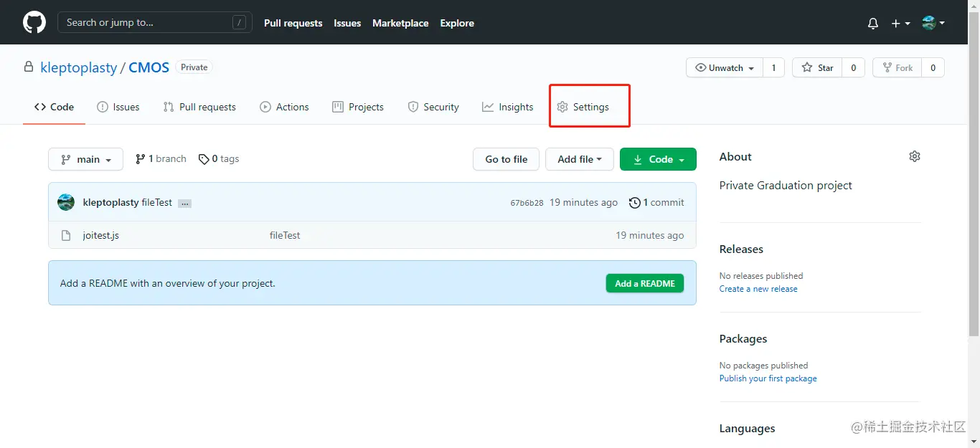
Task: Click the Fork button
Action: click(897, 68)
